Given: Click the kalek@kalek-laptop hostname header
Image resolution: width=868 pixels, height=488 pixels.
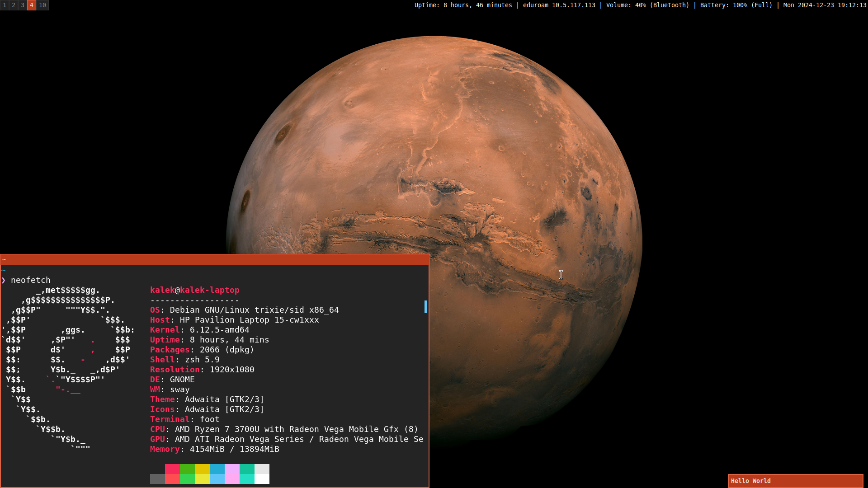Looking at the screenshot, I should tap(195, 290).
